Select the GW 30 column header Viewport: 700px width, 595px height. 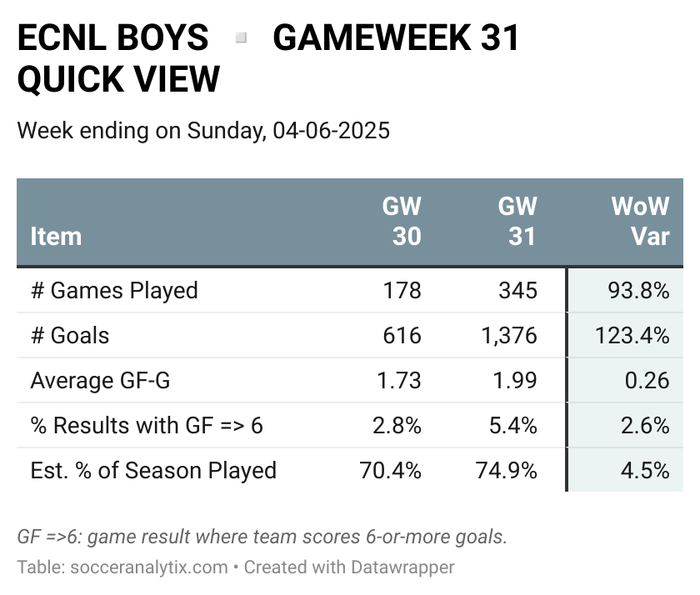click(x=402, y=222)
